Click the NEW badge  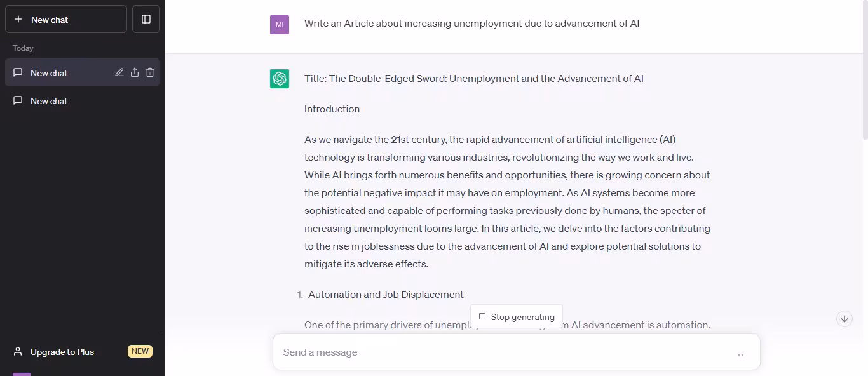tap(140, 351)
